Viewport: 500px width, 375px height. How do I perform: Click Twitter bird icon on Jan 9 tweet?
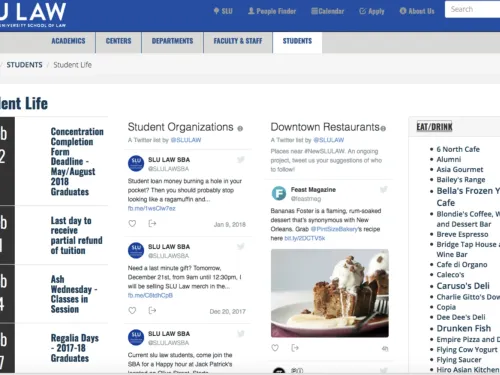(241, 160)
